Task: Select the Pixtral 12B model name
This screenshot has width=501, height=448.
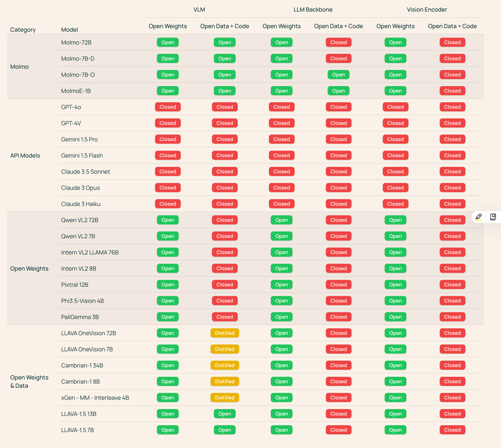Action: [x=75, y=285]
